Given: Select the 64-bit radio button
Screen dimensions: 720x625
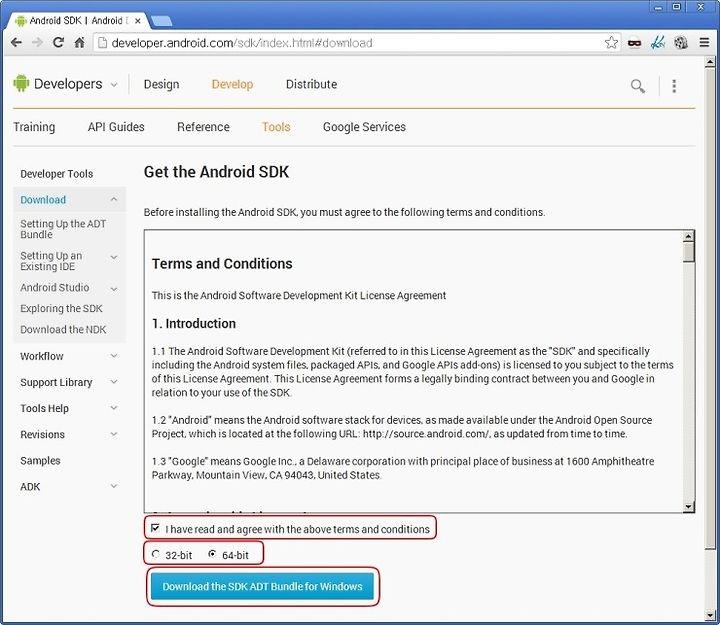Looking at the screenshot, I should coord(212,554).
